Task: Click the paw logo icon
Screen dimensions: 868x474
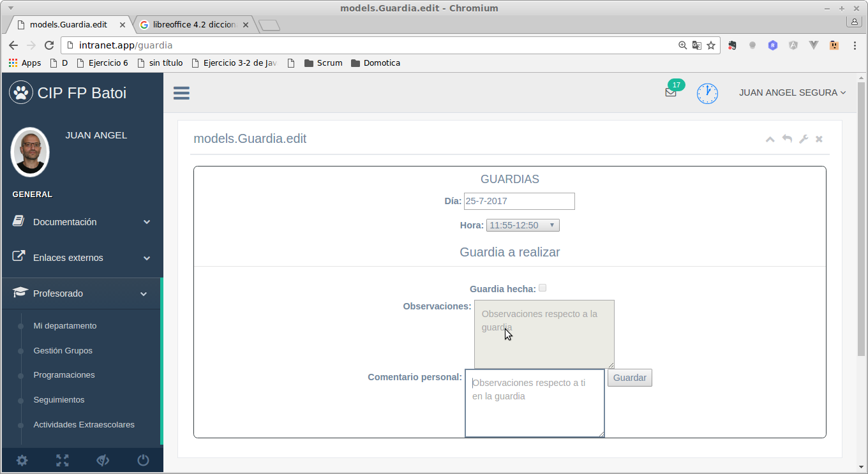Action: click(21, 93)
